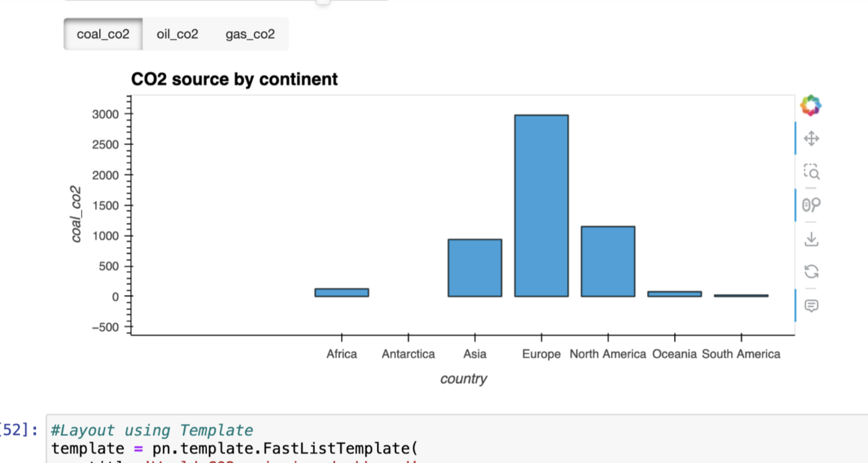The height and width of the screenshot is (463, 868).
Task: Select the Box Zoom tool
Action: 811,171
